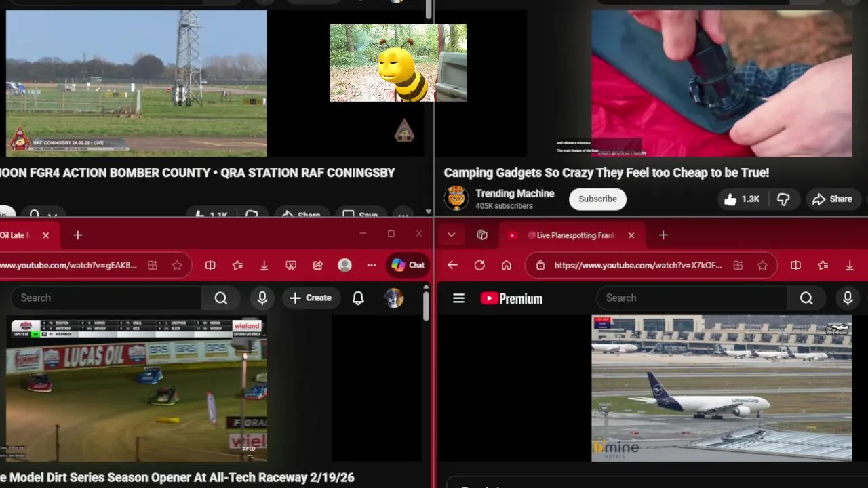Click the camping gadget video player
The image size is (868, 488).
[722, 83]
